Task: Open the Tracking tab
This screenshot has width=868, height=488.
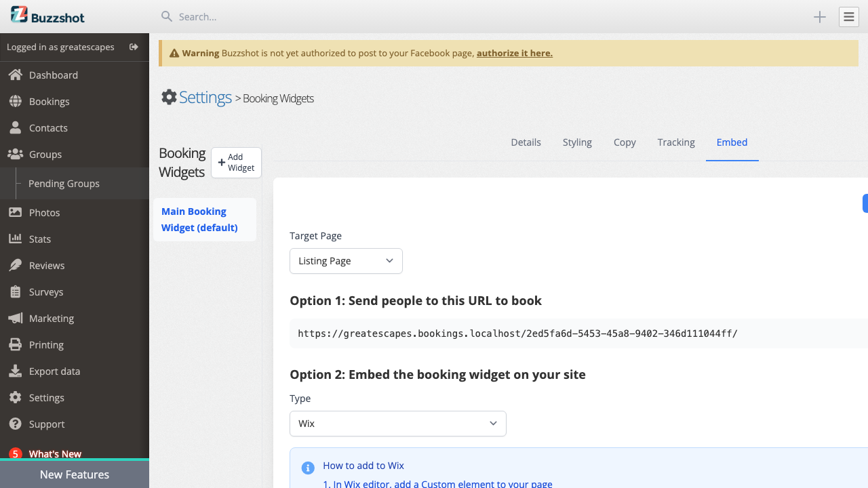Action: pos(675,142)
